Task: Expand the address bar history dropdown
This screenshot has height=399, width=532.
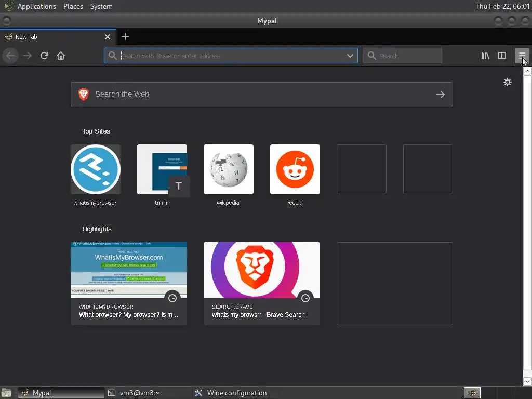Action: [350, 56]
